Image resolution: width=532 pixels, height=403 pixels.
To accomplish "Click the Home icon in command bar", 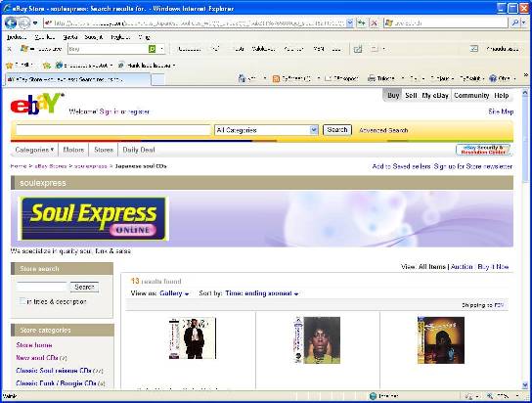I will [x=242, y=78].
